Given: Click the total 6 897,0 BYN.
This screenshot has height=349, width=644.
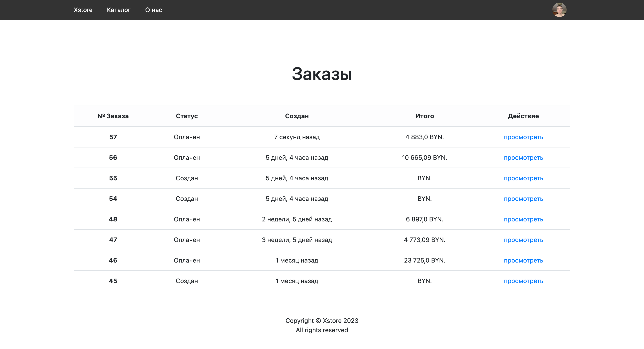Looking at the screenshot, I should click(424, 219).
